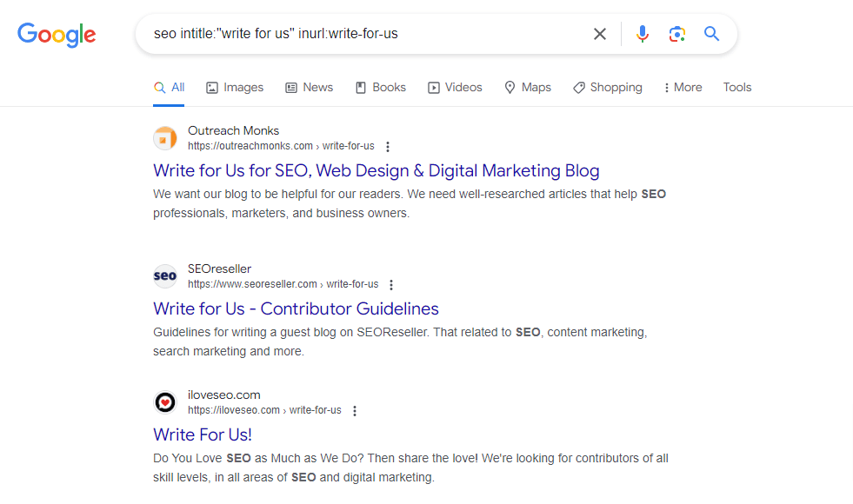This screenshot has height=504, width=853.
Task: Open the Shopping results tab
Action: pyautogui.click(x=607, y=87)
